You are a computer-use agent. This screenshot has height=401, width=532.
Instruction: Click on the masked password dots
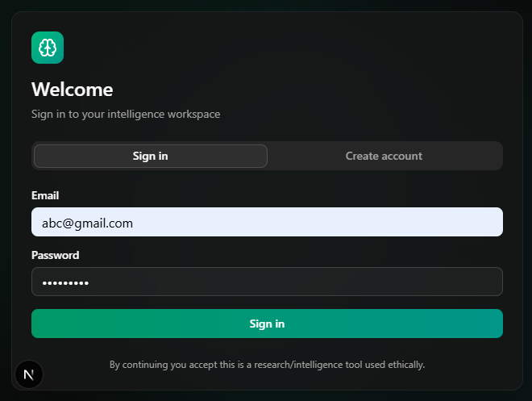point(65,283)
